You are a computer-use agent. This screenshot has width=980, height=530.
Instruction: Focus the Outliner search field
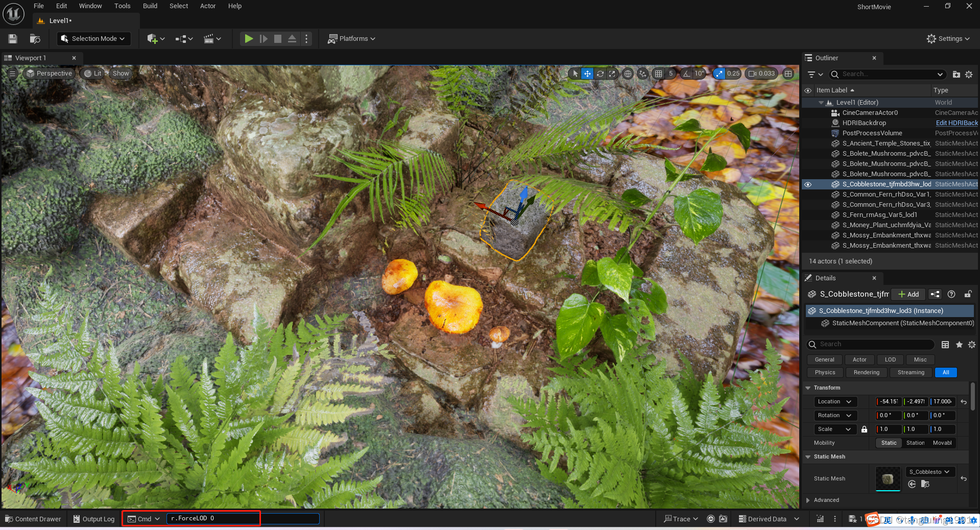click(888, 75)
